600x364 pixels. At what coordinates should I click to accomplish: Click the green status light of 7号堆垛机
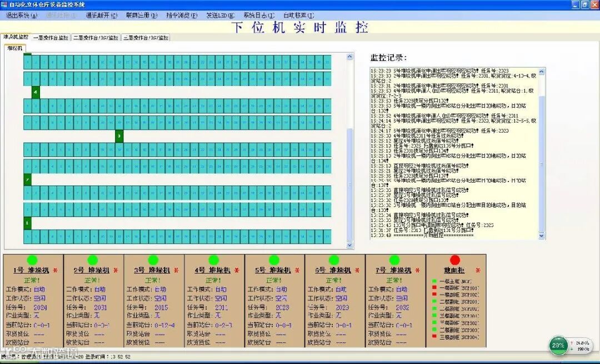pyautogui.click(x=394, y=260)
